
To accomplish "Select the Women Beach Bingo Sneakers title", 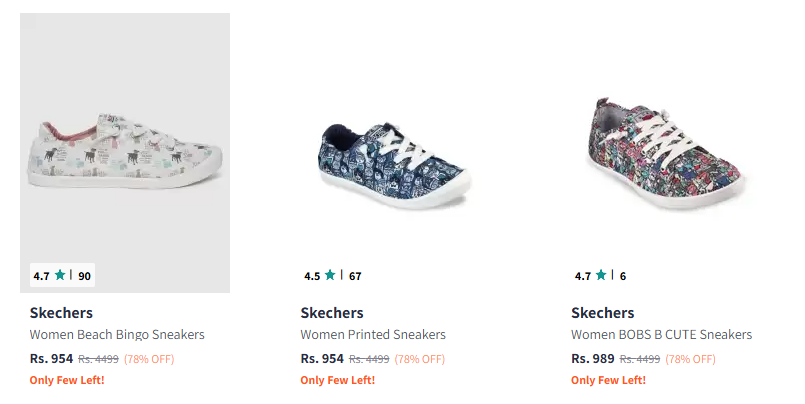I will tap(117, 335).
